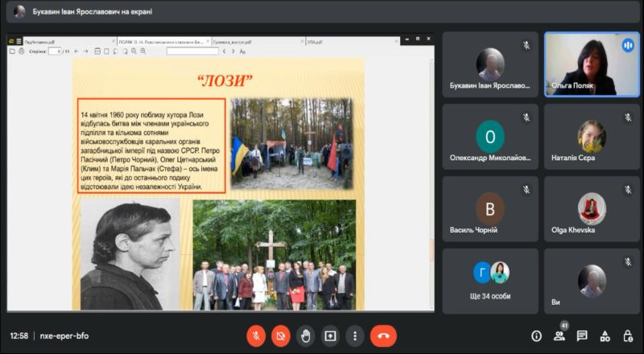Click the search text field in PDF toolbar
The width and height of the screenshot is (644, 354).
pos(192,51)
